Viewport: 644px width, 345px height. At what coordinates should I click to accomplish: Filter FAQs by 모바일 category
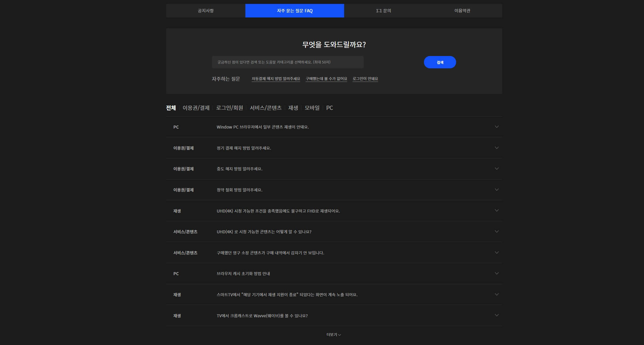(312, 108)
